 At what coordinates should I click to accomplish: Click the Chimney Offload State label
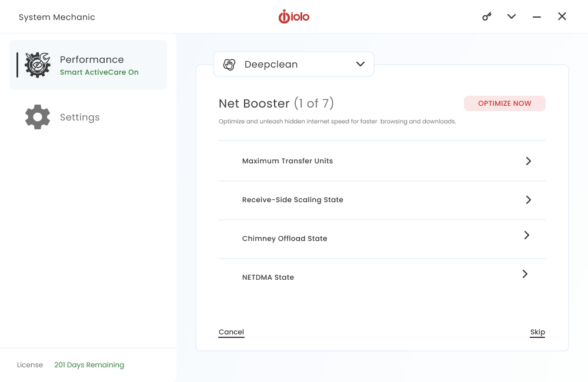pos(285,239)
